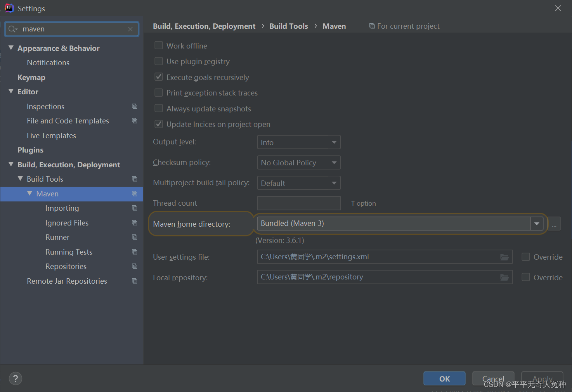Open the Output level dropdown
Screen dimensions: 572x392
(x=299, y=142)
